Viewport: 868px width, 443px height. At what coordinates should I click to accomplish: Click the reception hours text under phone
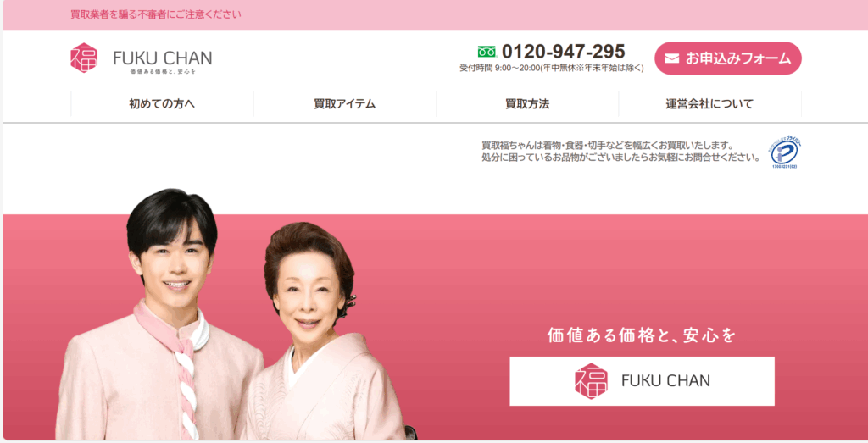point(551,68)
